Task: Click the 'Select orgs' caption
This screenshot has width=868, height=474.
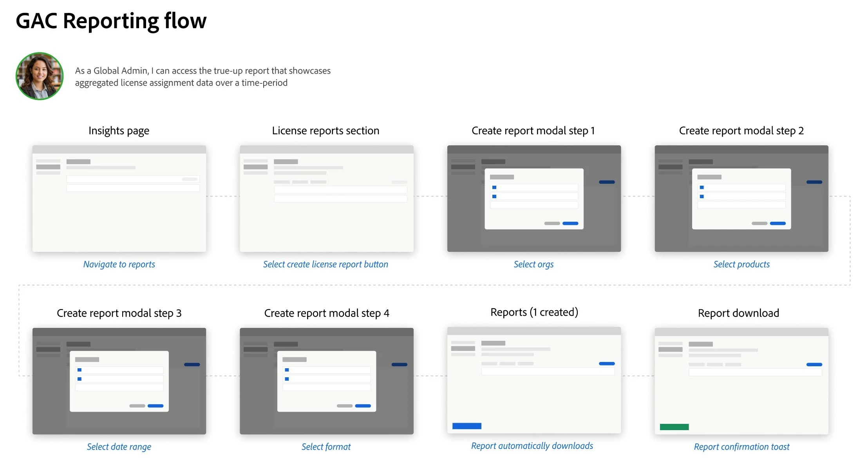Action: (533, 264)
